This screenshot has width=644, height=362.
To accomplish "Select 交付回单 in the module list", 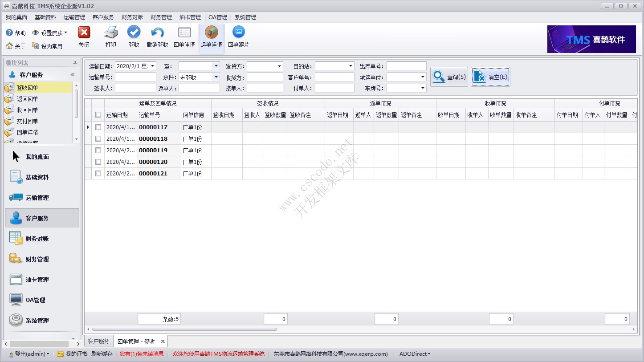I will 38,121.
